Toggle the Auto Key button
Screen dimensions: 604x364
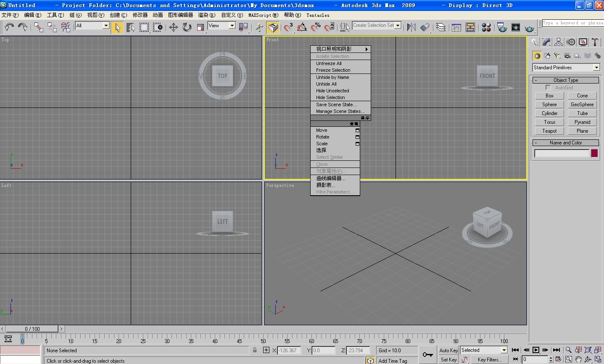click(x=448, y=350)
